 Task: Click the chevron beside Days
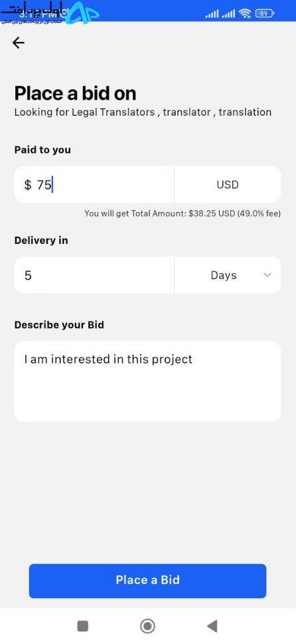pyautogui.click(x=267, y=274)
